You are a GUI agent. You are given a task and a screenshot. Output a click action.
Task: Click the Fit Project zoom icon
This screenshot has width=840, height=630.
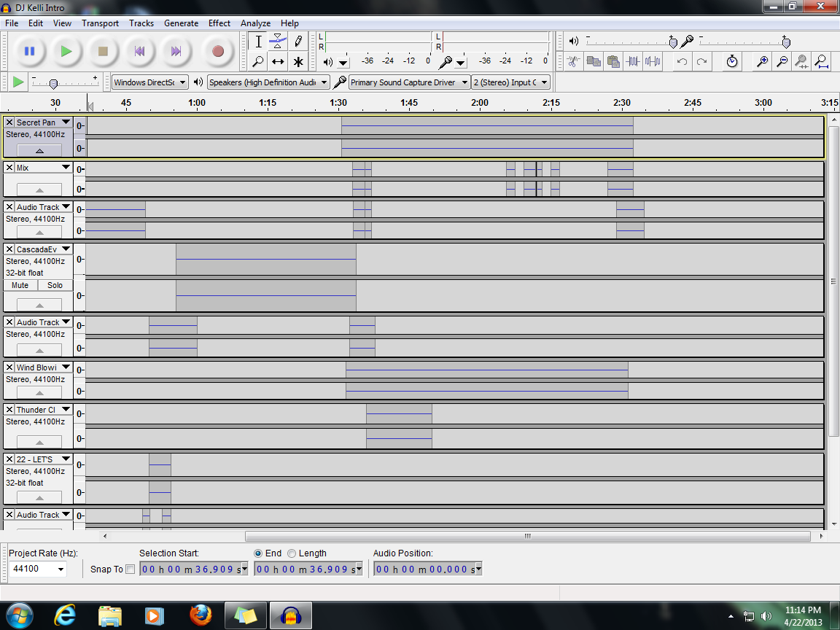[x=821, y=61]
